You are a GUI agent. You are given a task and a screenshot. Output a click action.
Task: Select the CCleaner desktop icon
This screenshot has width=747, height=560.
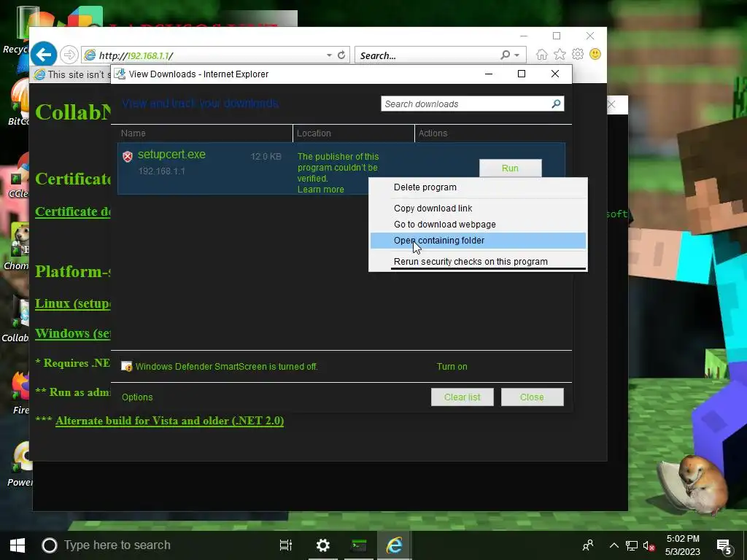[x=18, y=176]
